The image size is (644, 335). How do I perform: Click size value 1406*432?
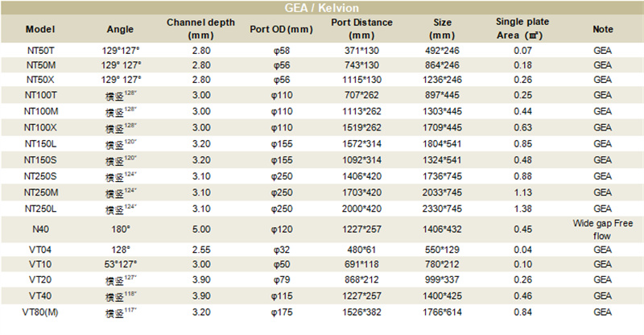coord(442,229)
